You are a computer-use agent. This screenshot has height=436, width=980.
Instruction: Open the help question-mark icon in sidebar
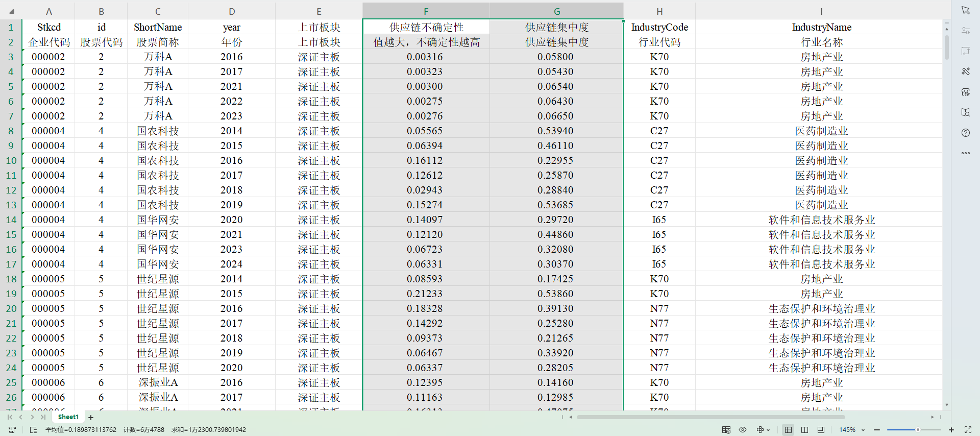(965, 133)
